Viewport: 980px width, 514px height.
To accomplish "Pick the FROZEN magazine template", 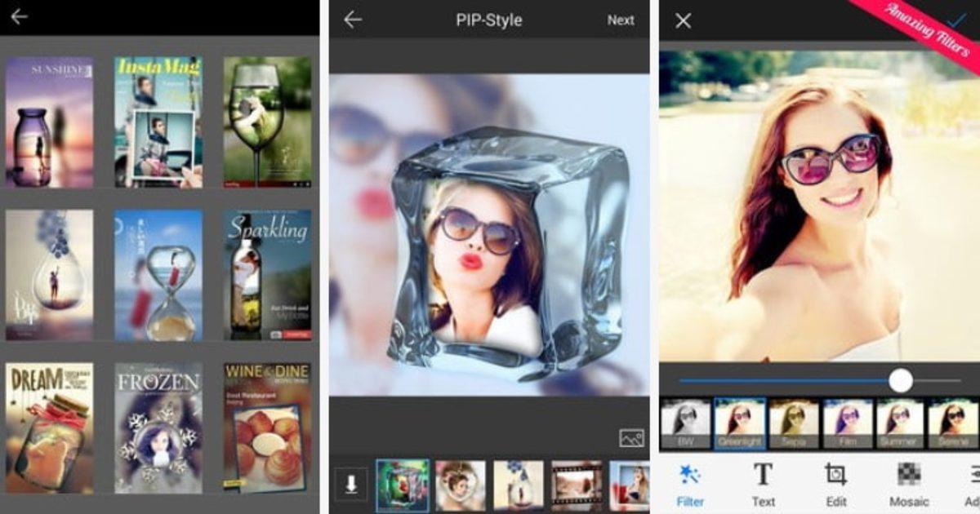I will tap(158, 428).
